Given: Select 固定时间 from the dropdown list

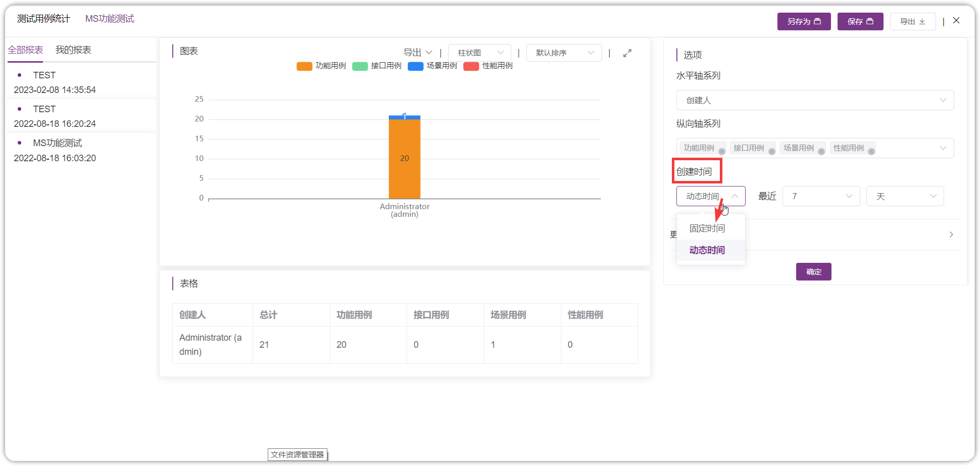Looking at the screenshot, I should tap(711, 228).
